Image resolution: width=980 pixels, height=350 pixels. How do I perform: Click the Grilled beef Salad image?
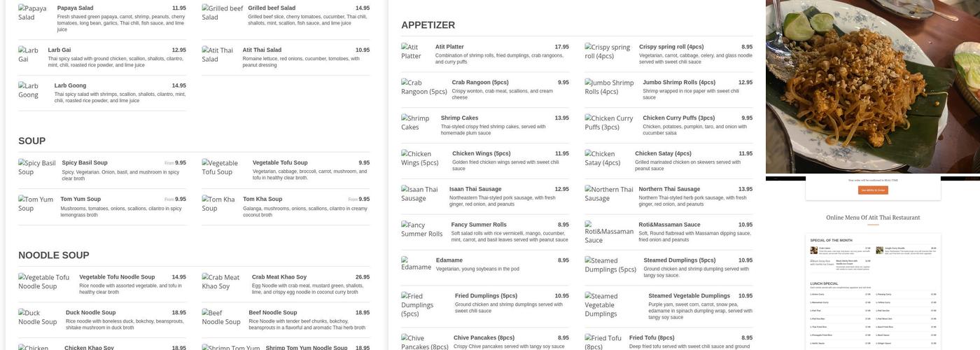[222, 13]
